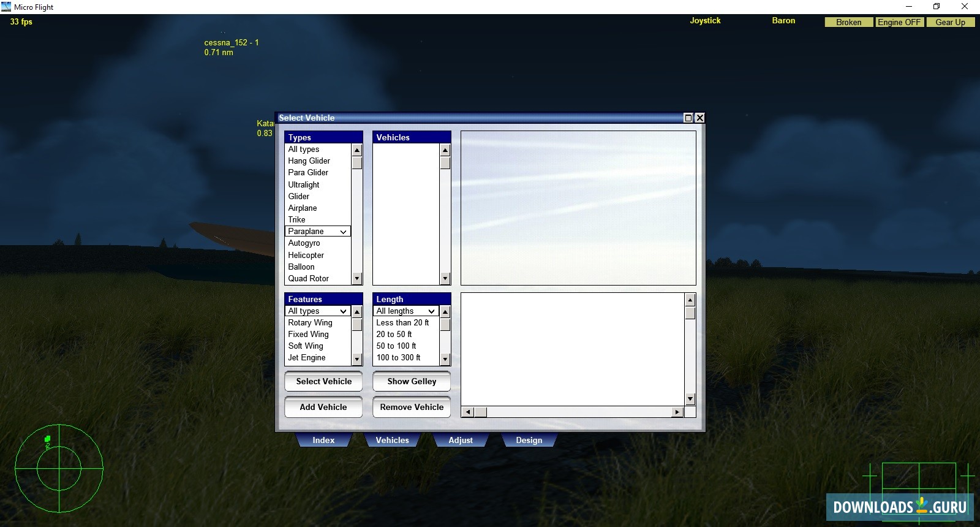Close the Select Vehicle dialog
This screenshot has width=980, height=527.
(699, 118)
